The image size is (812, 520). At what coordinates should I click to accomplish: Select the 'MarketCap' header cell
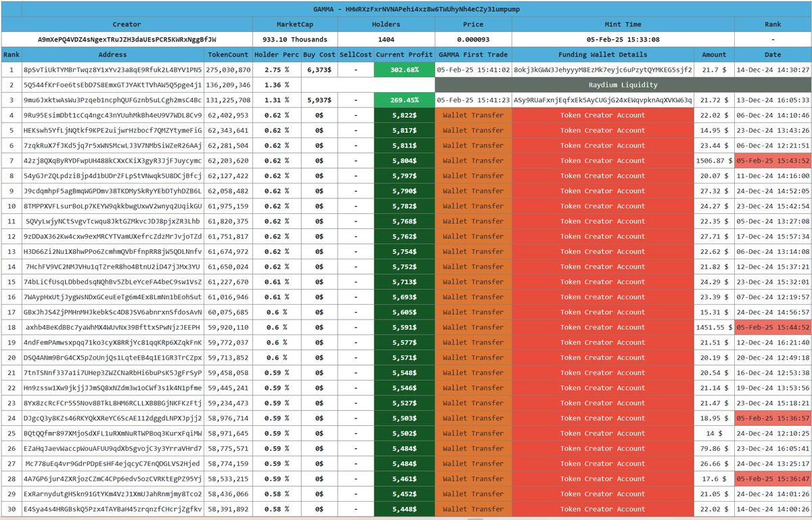point(295,24)
